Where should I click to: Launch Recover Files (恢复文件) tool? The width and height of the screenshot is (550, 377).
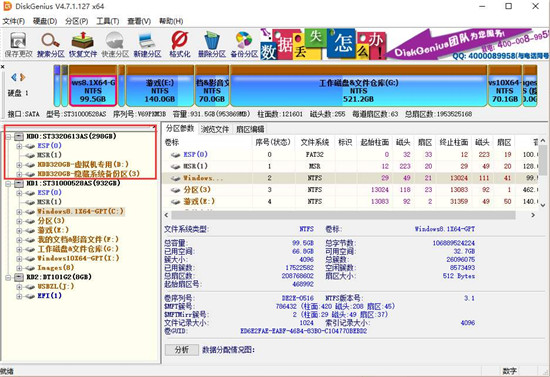point(82,44)
